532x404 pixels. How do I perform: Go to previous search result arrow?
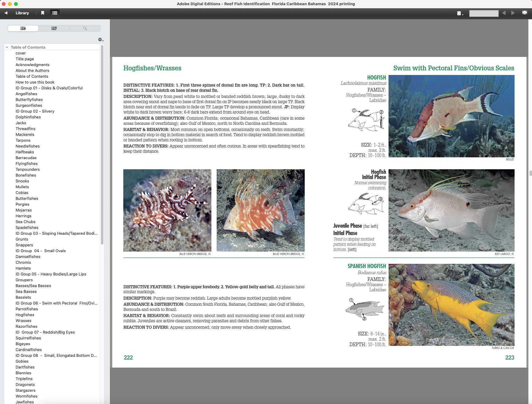tap(504, 13)
